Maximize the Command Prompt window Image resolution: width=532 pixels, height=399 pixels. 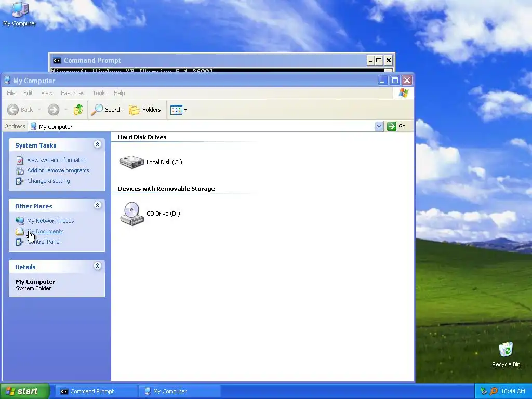(x=379, y=60)
